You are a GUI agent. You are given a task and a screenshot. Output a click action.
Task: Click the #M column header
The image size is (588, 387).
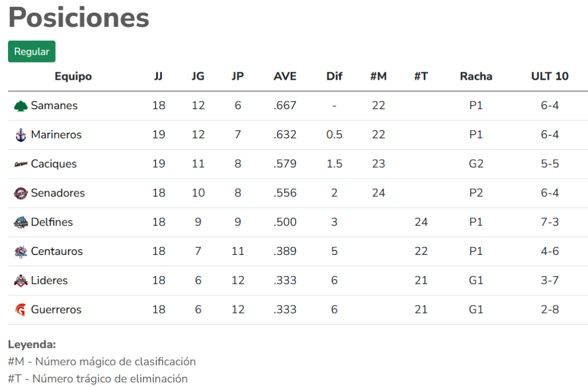tap(378, 76)
